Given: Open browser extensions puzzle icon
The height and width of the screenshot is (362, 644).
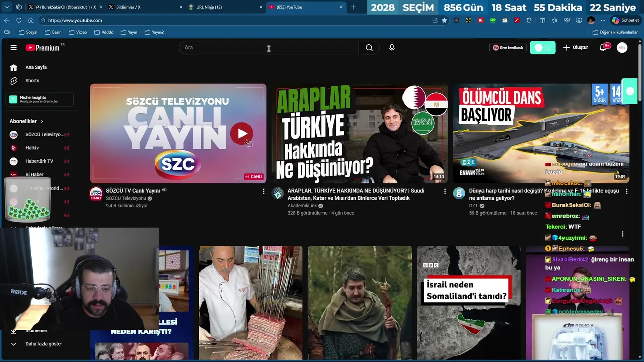Looking at the screenshot, I should (x=529, y=20).
